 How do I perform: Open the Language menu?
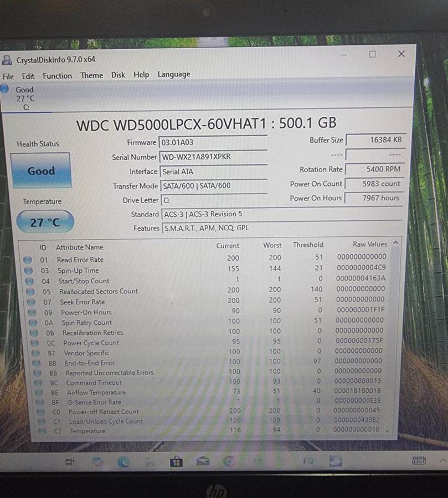(173, 74)
